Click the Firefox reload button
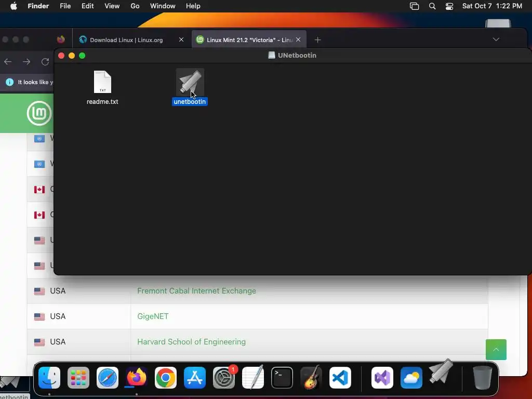The image size is (532, 399). point(45,62)
